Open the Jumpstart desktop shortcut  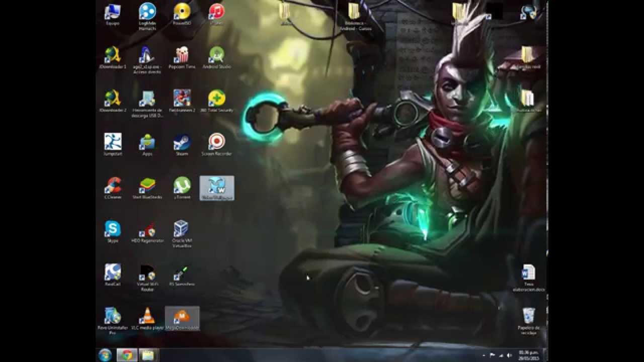(x=113, y=144)
